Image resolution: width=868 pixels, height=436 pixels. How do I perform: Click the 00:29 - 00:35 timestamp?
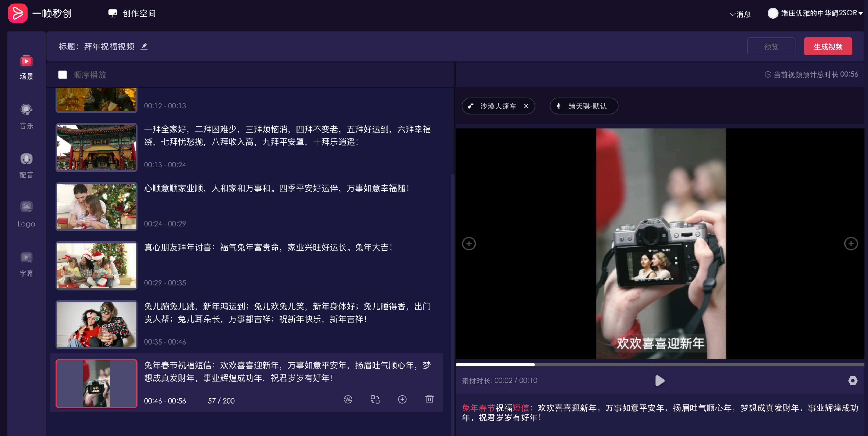pyautogui.click(x=165, y=283)
